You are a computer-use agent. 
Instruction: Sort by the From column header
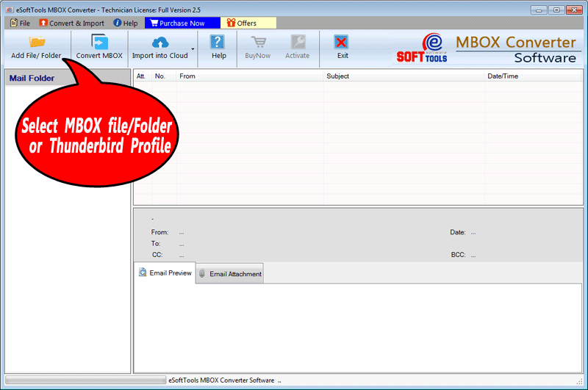tap(250, 76)
